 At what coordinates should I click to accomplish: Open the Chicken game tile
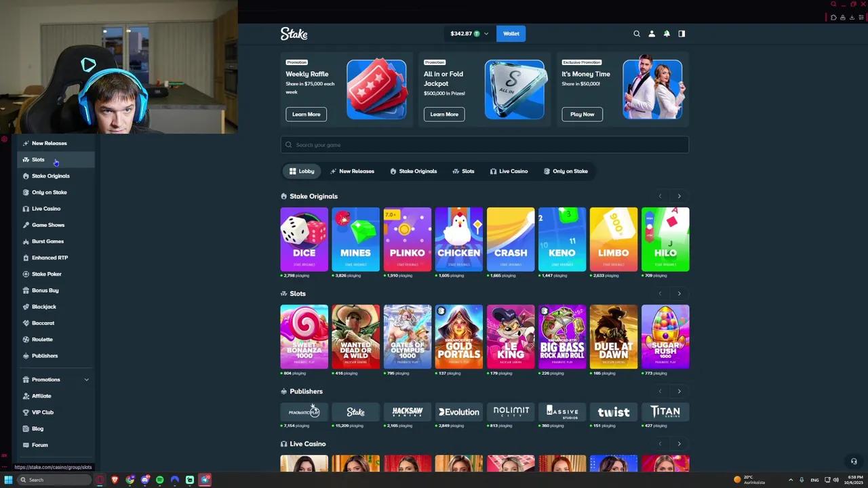click(459, 239)
